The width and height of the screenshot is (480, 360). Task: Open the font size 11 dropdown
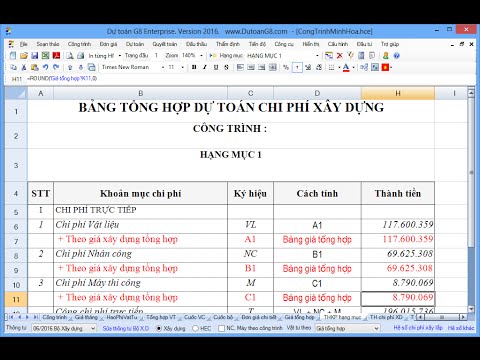[x=182, y=67]
